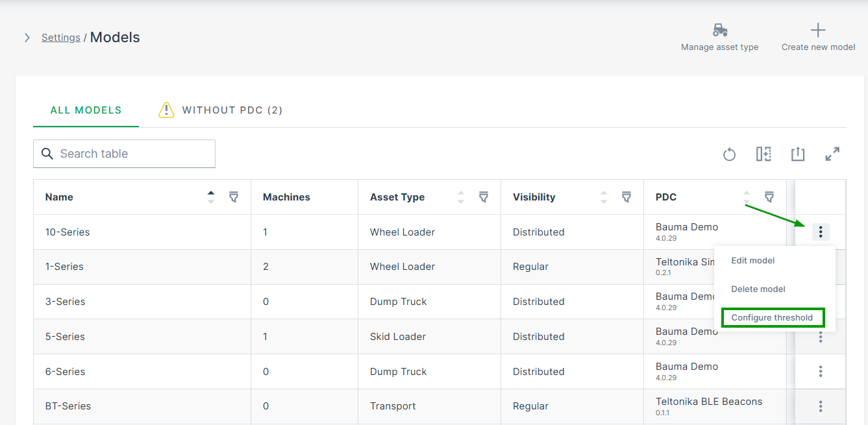Image resolution: width=868 pixels, height=425 pixels.
Task: Select Configure threshold from the menu
Action: coord(772,318)
